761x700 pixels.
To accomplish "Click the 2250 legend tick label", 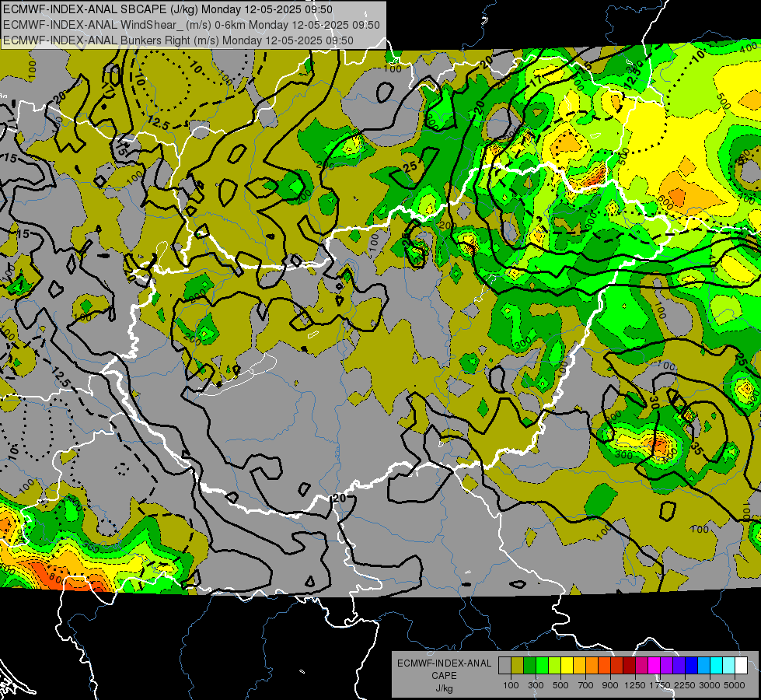I will pyautogui.click(x=685, y=685).
